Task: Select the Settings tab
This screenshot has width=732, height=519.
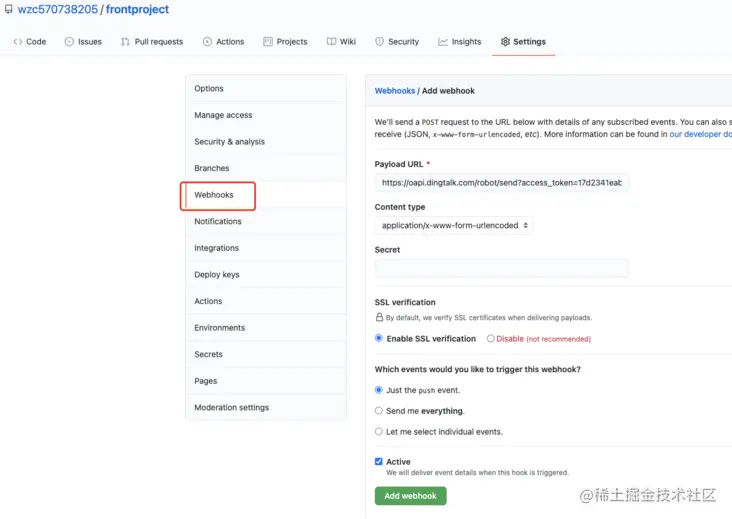Action: [523, 42]
